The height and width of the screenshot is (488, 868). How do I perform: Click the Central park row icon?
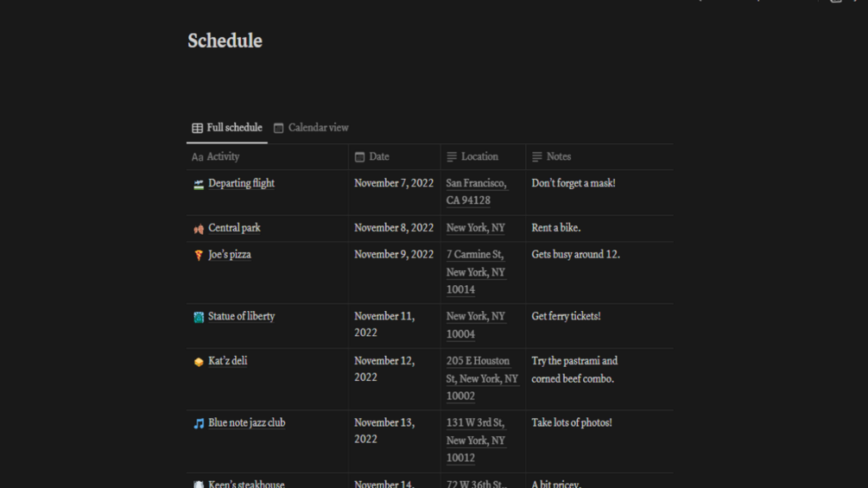coord(199,229)
